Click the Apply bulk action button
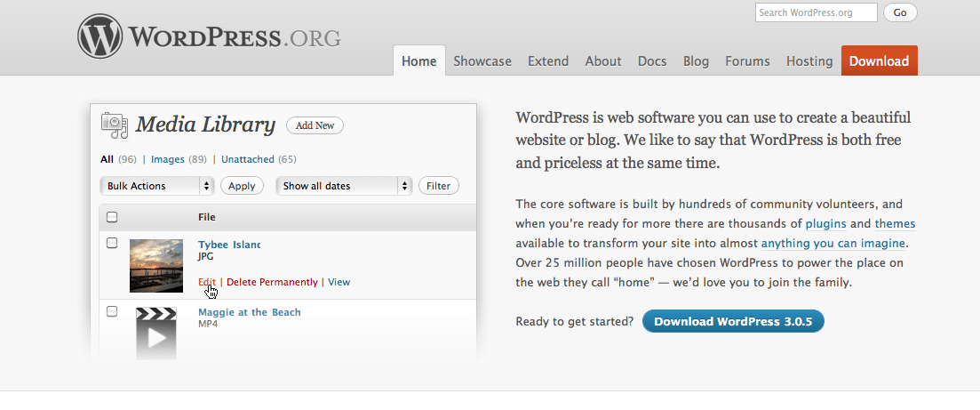The height and width of the screenshot is (410, 980). 242,186
